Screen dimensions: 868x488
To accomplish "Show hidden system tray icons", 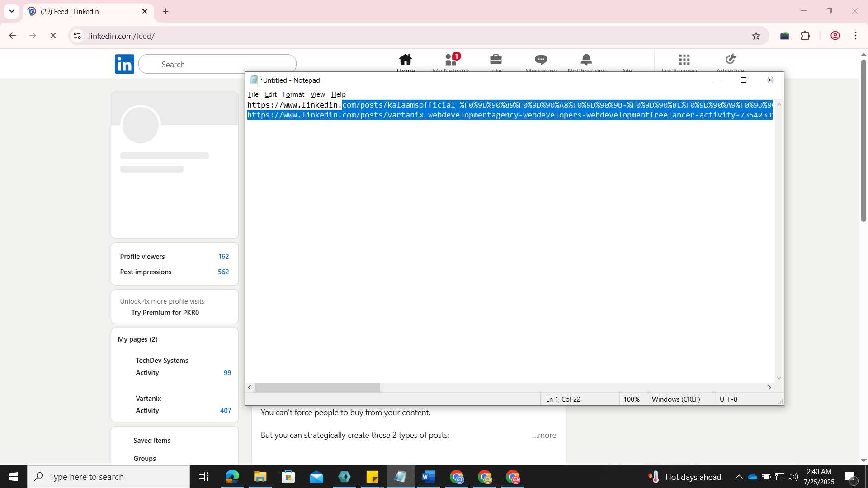I will coord(739,477).
